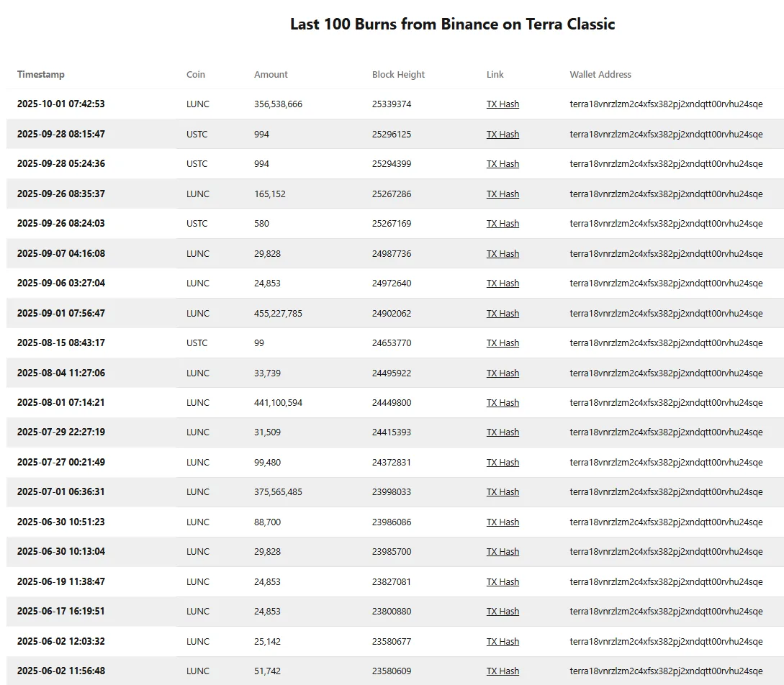
Task: Click the 2025-08-04 11:27:06 timestamp cell
Action: pyautogui.click(x=61, y=373)
